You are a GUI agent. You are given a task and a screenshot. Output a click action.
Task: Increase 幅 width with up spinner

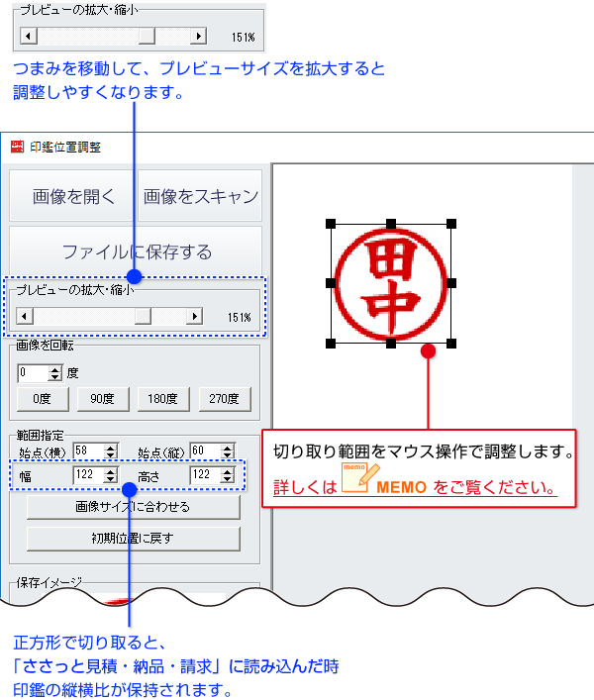111,471
